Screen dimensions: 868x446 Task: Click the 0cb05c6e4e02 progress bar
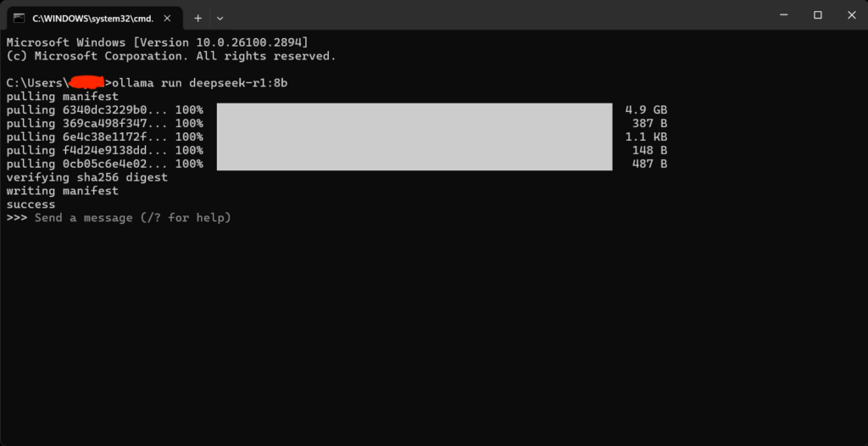[x=414, y=164]
